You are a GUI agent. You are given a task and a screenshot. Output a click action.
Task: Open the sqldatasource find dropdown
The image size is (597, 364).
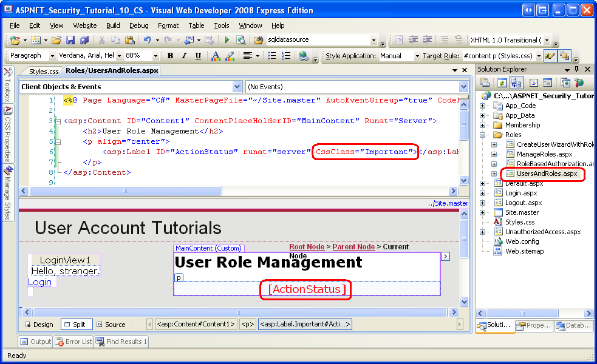pyautogui.click(x=374, y=40)
